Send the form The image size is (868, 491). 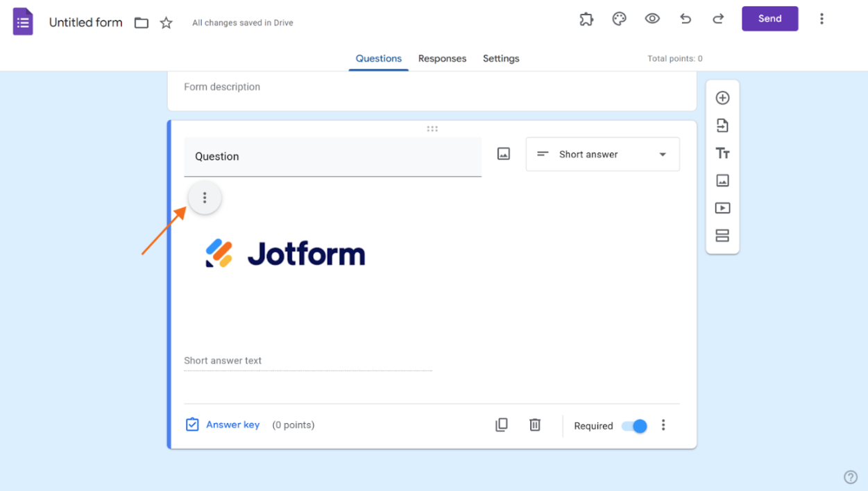[769, 19]
